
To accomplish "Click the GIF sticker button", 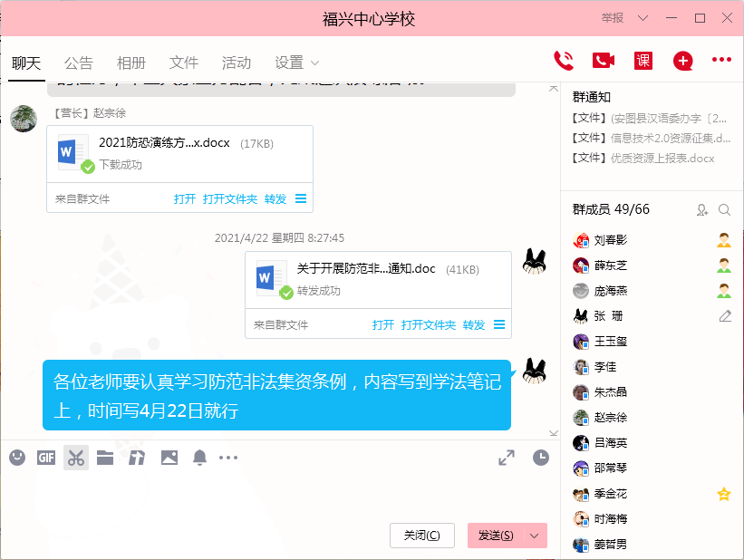I will click(x=46, y=458).
